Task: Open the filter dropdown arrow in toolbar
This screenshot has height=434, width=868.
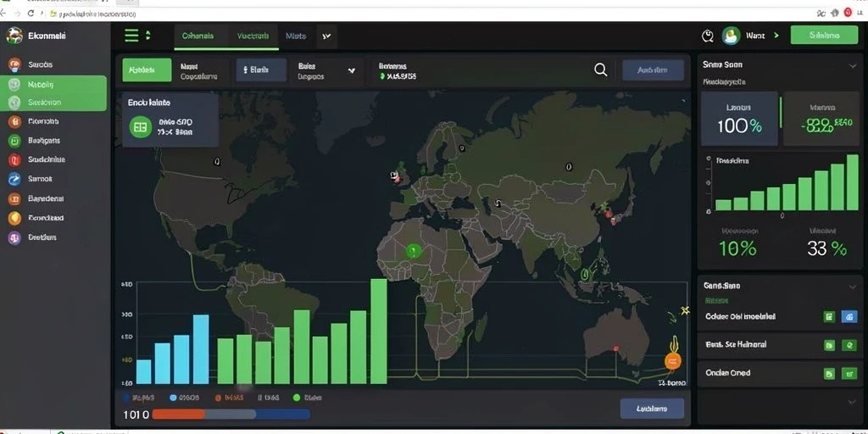Action: tap(351, 71)
